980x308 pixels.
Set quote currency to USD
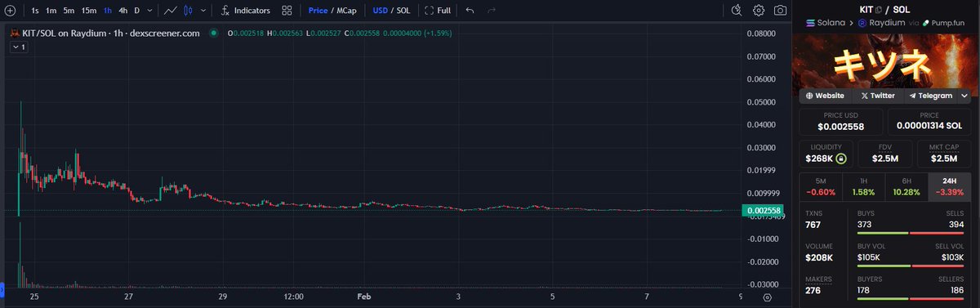(380, 11)
